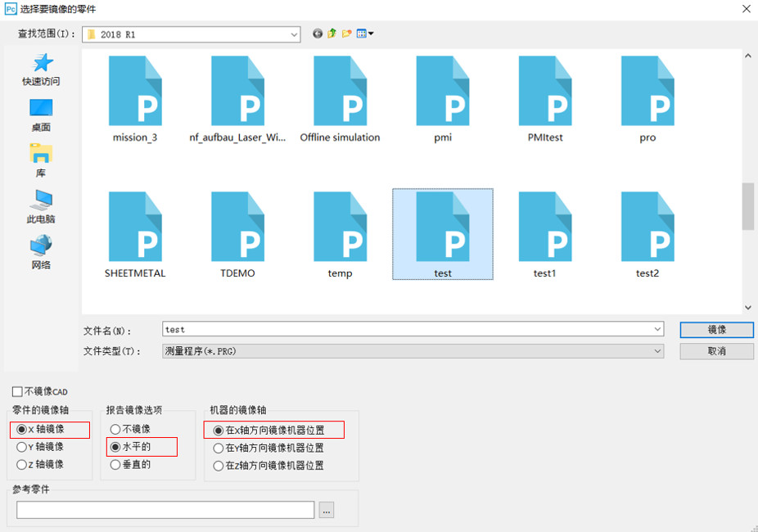This screenshot has height=532, width=758.
Task: Open the 文件类型 dropdown list
Action: point(657,350)
